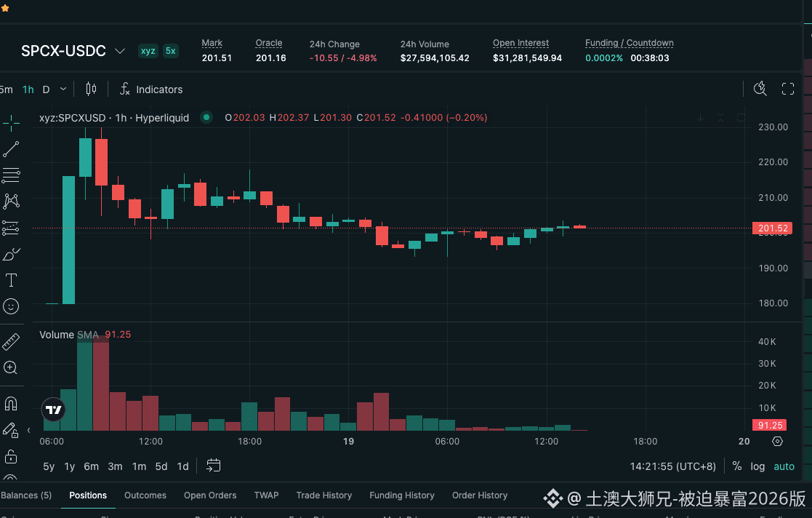Toggle stay in drawing mode pencil-lock

(11, 430)
